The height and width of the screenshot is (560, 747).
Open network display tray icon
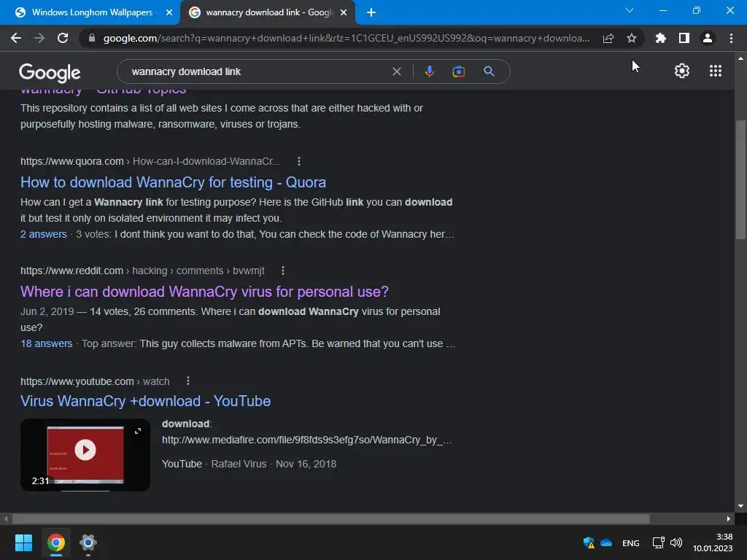pos(659,542)
